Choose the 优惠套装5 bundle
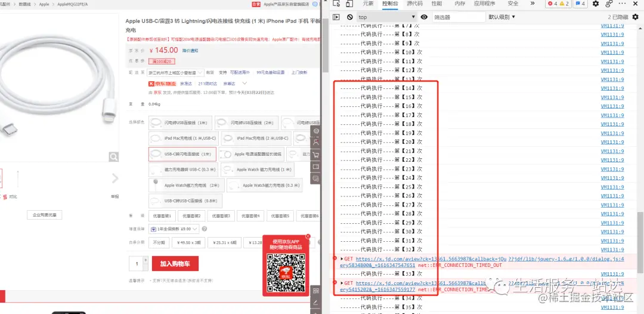 click(280, 216)
